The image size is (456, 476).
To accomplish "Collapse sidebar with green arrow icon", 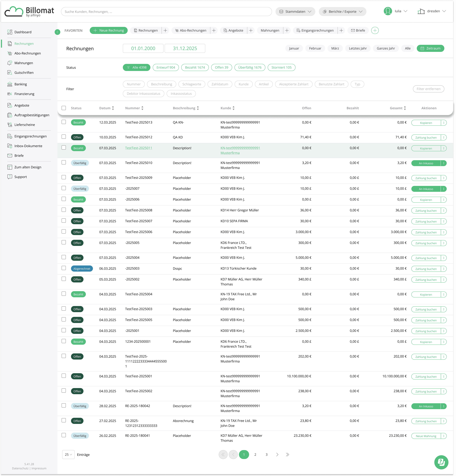I will point(57,32).
